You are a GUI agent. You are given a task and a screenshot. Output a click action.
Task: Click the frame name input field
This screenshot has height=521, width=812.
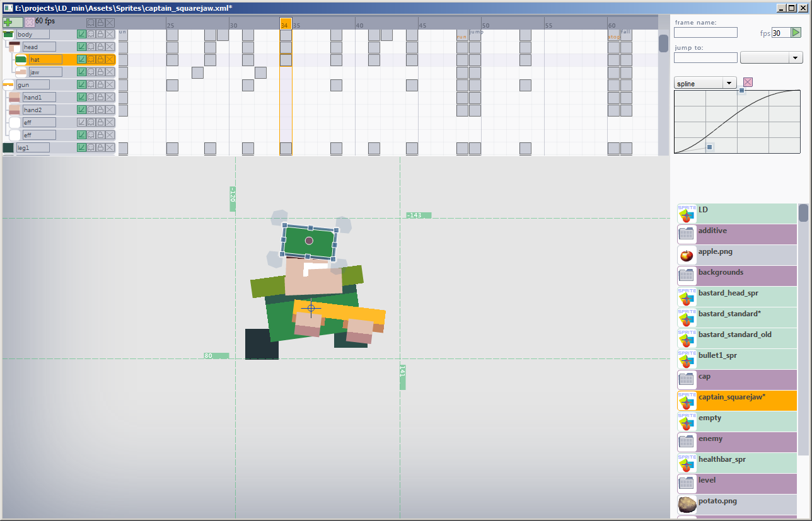(705, 32)
